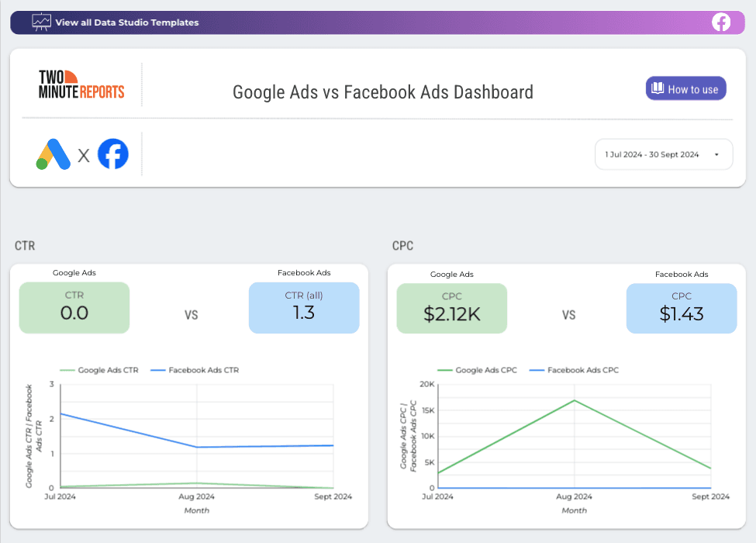Select the Google Ads column header in CTR panel

(x=74, y=273)
